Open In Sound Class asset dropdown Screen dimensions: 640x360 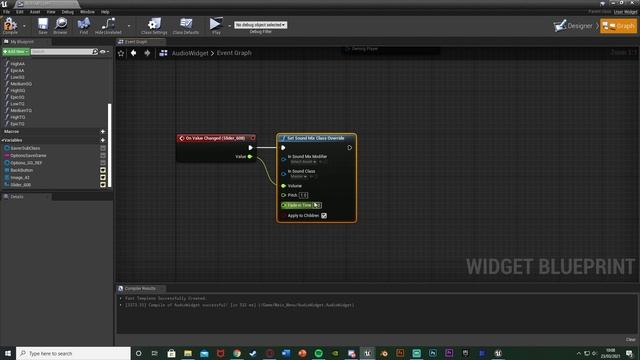299,177
